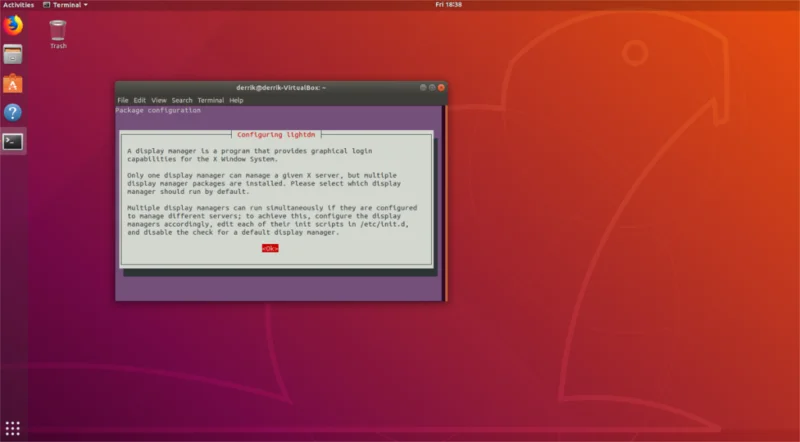This screenshot has height=442, width=800.
Task: Click text 'A display manager is a program'
Action: 188,151
